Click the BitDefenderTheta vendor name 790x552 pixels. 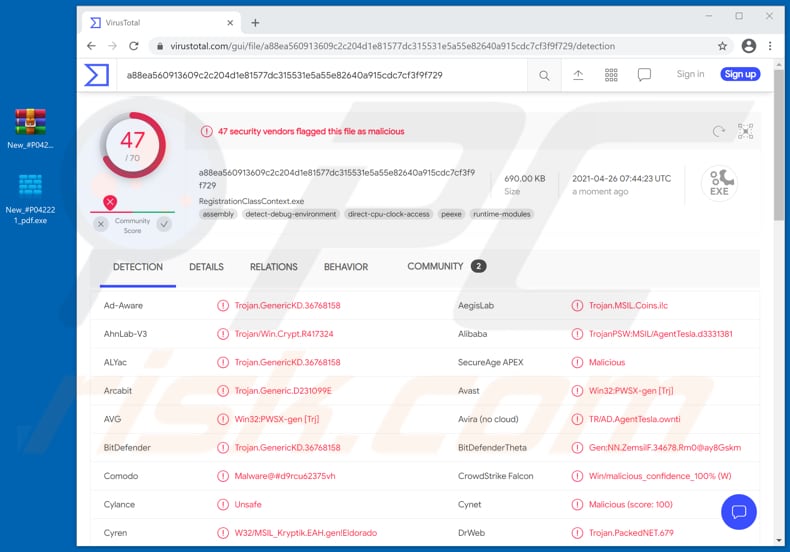492,447
